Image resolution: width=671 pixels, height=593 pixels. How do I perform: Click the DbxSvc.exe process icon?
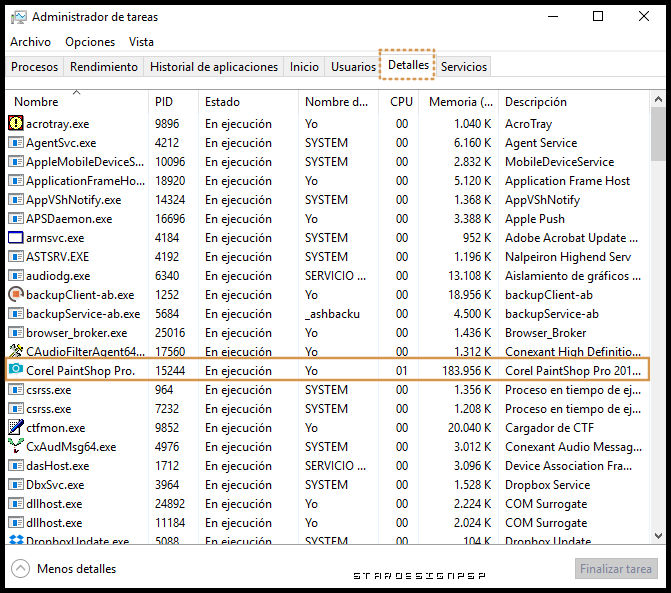[x=16, y=484]
